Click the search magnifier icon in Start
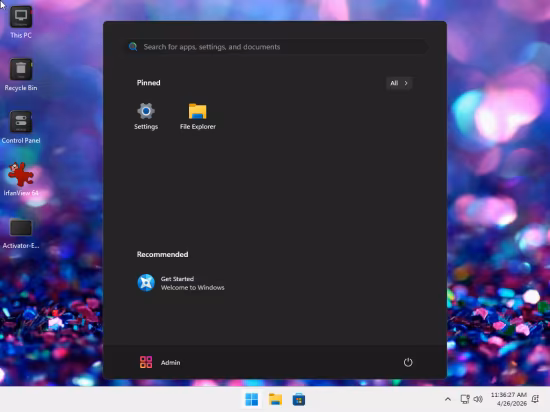Screen dimensions: 550x412 (x=133, y=47)
